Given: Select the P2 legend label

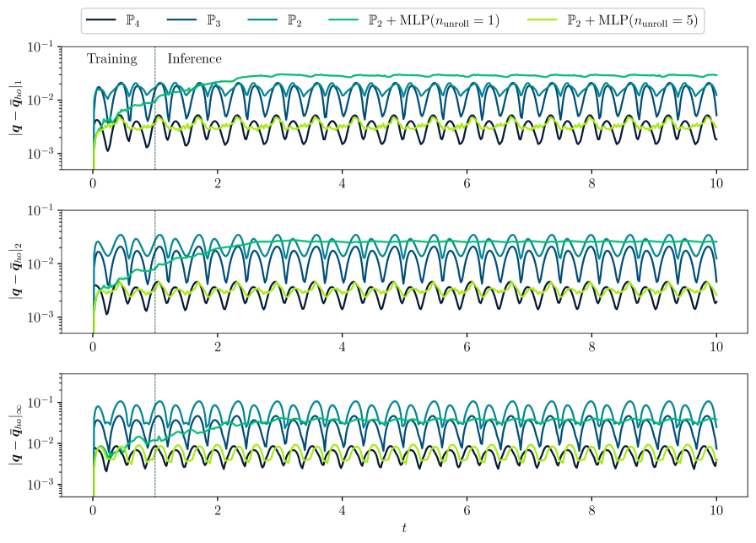Looking at the screenshot, I should (295, 21).
